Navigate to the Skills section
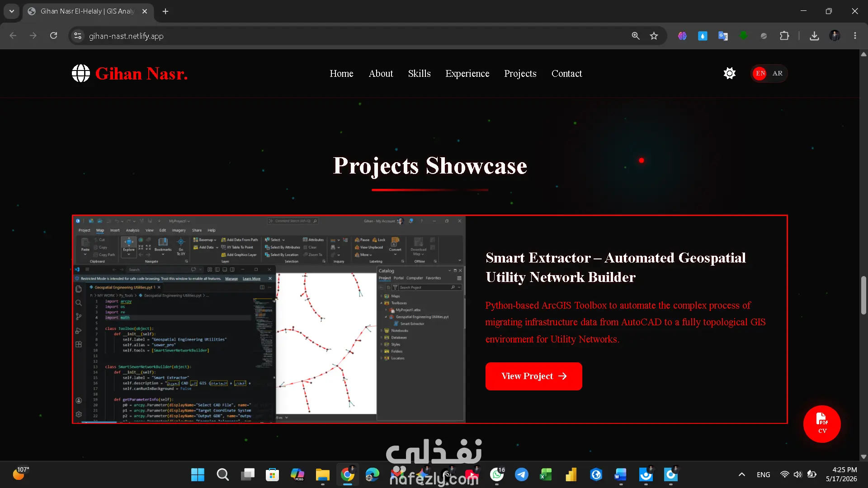This screenshot has height=488, width=868. (x=419, y=74)
